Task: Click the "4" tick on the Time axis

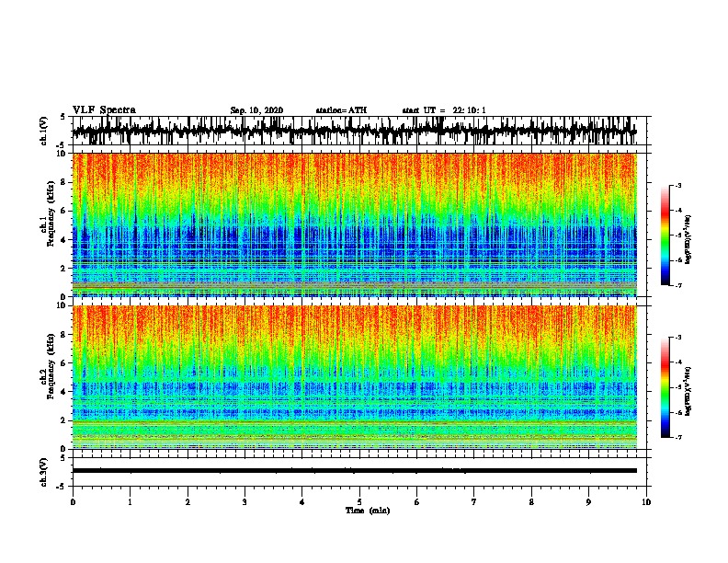Action: 302,501
